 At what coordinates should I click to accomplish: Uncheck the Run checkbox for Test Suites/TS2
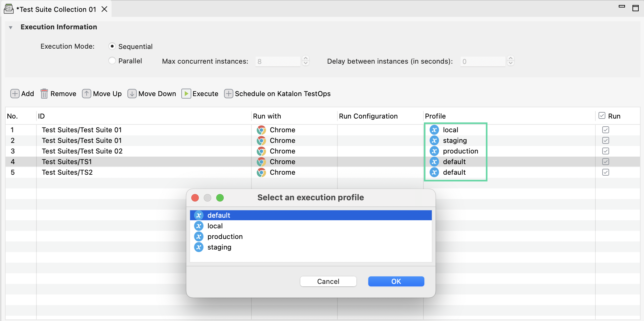coord(605,172)
